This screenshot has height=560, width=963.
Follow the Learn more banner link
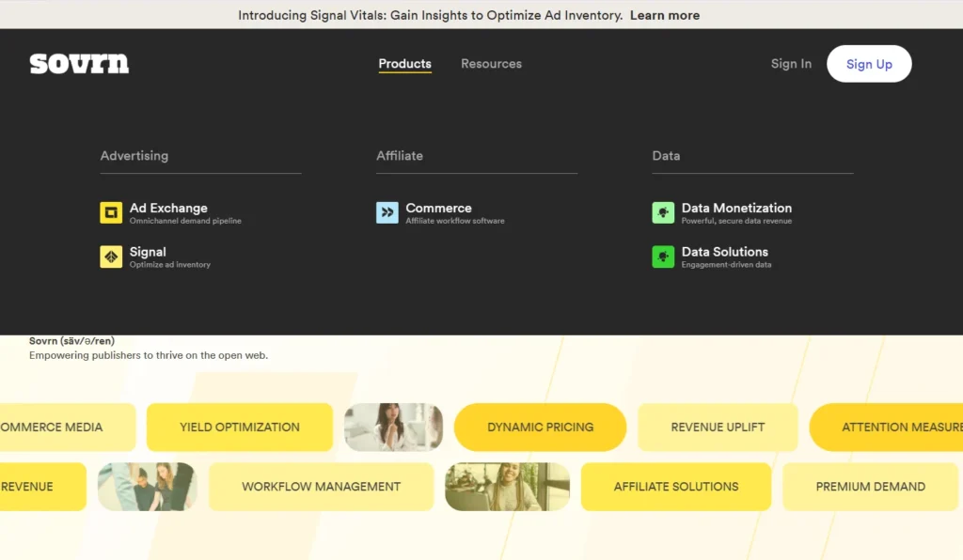pyautogui.click(x=665, y=15)
